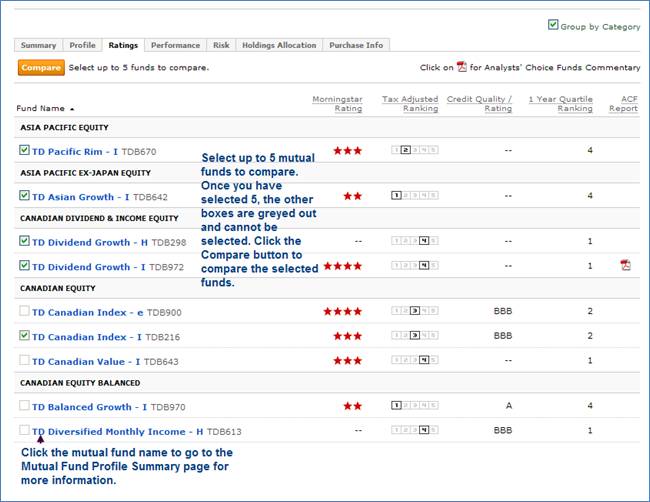Screen dimensions: 650x502
Task: Sort by Fund Name column header
Action: pyautogui.click(x=41, y=108)
